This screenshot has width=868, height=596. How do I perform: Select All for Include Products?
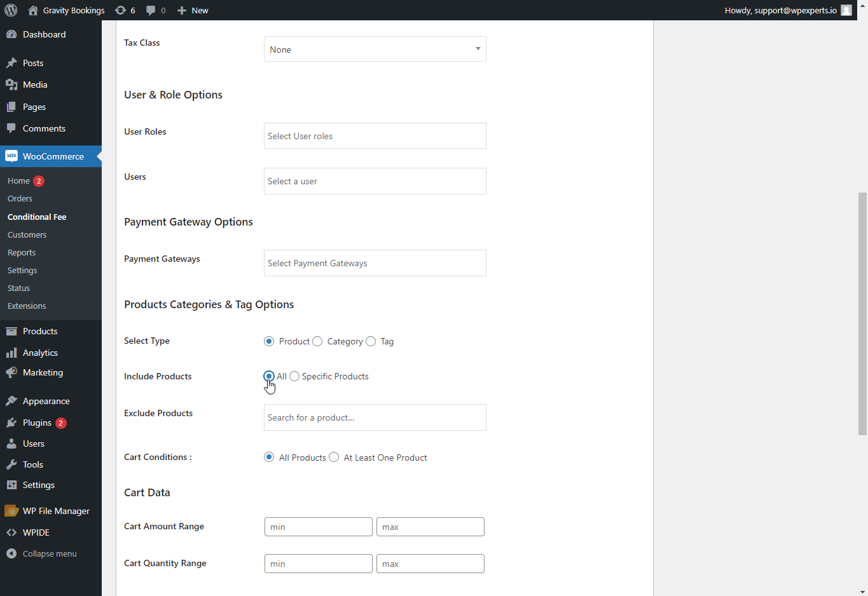point(269,376)
